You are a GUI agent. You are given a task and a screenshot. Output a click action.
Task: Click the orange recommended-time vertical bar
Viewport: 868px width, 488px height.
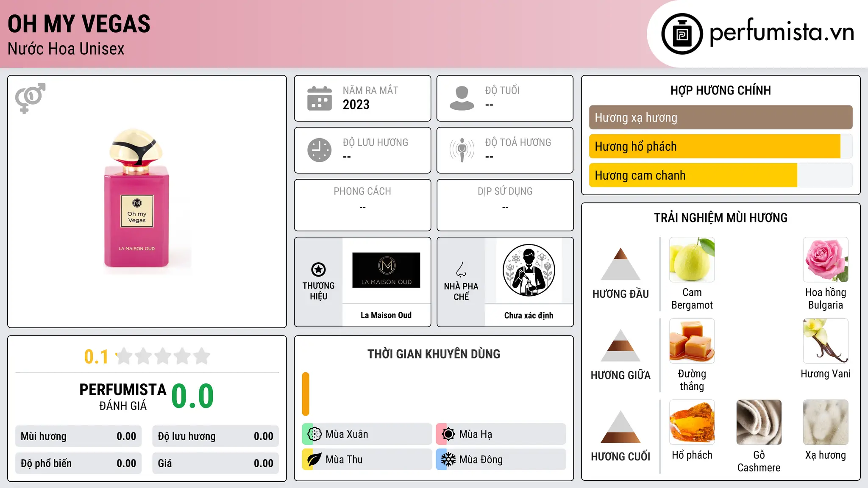(306, 394)
